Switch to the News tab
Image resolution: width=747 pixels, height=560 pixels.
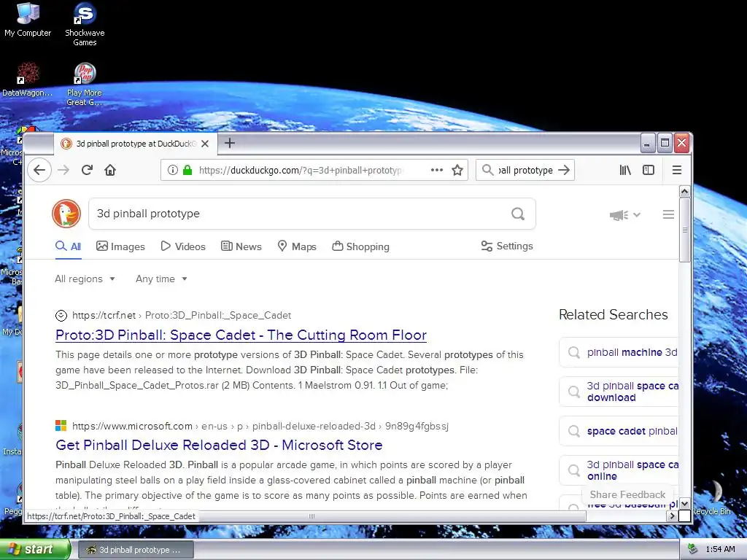coord(241,246)
